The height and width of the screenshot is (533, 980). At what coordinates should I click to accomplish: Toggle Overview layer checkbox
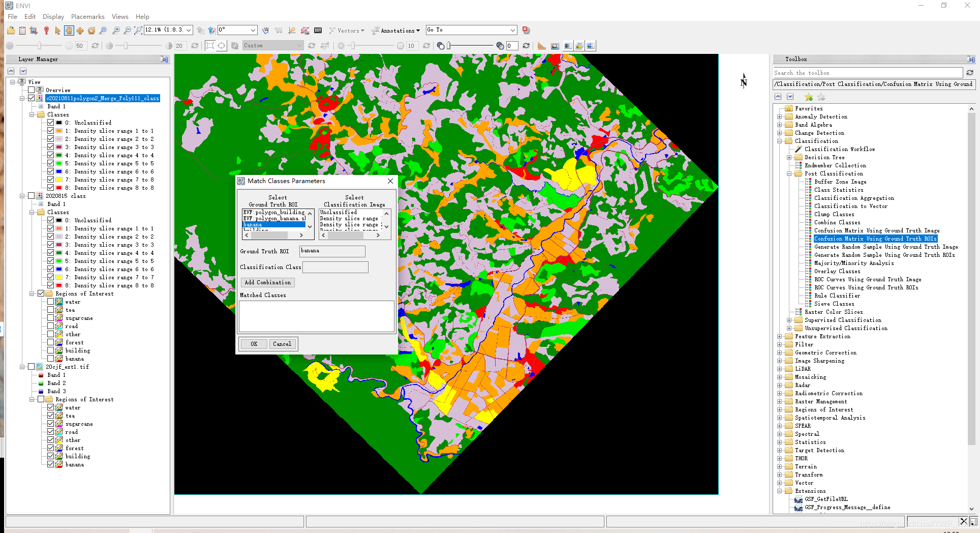31,90
